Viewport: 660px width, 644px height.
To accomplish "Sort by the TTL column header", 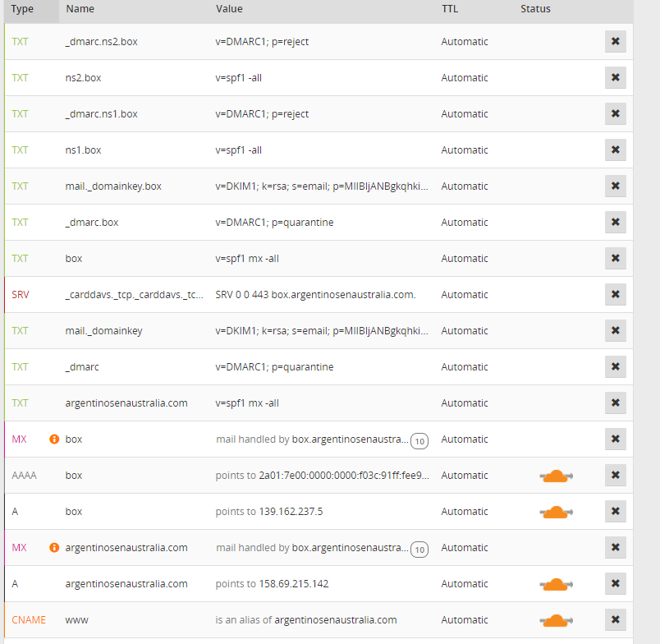I will (x=450, y=9).
